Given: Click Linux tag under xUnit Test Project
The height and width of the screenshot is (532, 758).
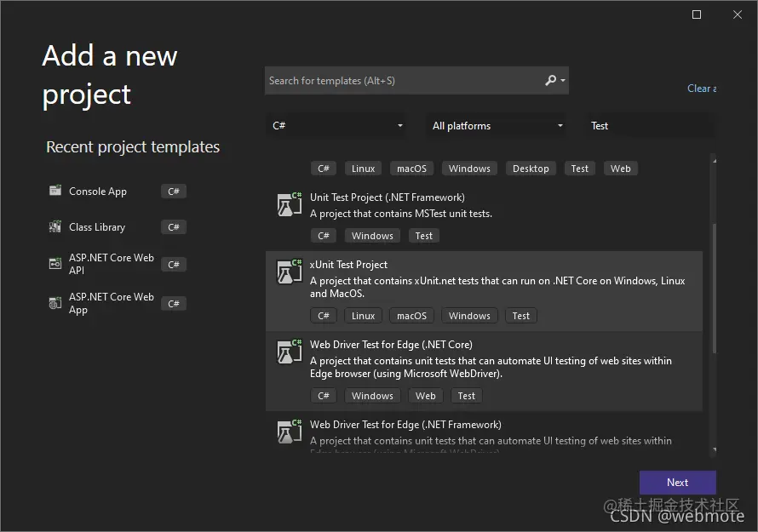Looking at the screenshot, I should [x=363, y=316].
